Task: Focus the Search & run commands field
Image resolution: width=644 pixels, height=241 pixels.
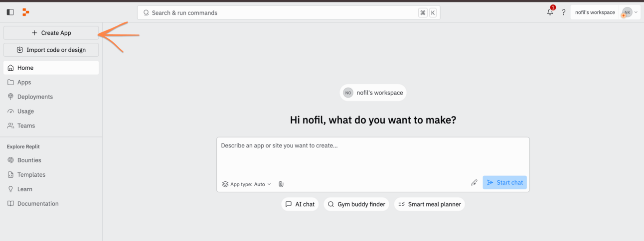Action: coord(289,13)
